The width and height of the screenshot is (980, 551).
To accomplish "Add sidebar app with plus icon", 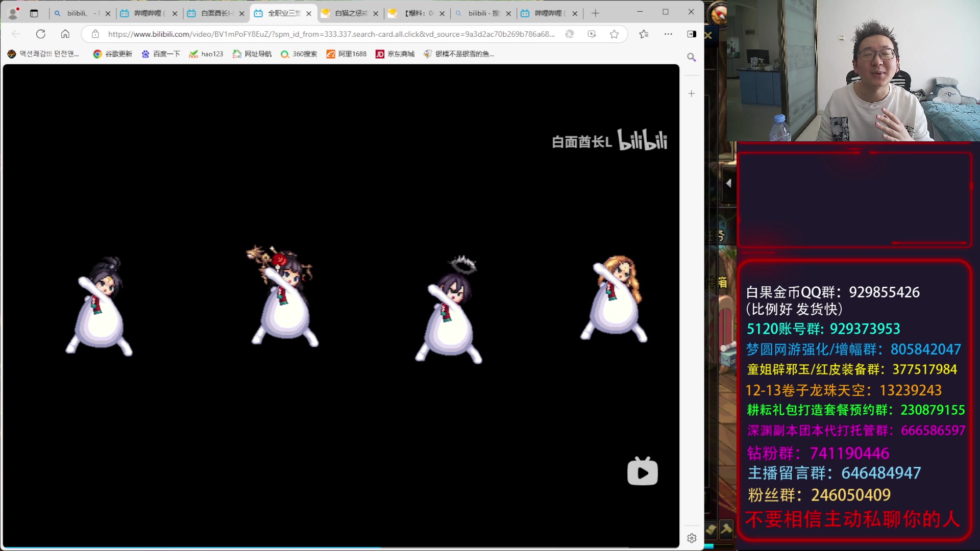I will point(691,93).
